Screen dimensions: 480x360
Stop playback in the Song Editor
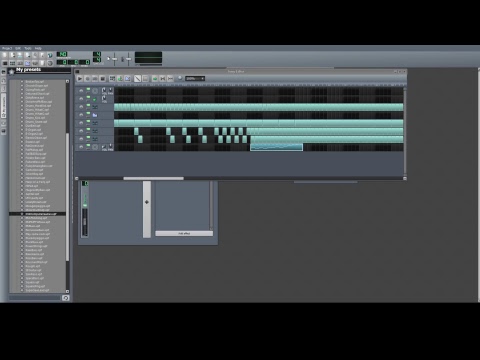103,79
